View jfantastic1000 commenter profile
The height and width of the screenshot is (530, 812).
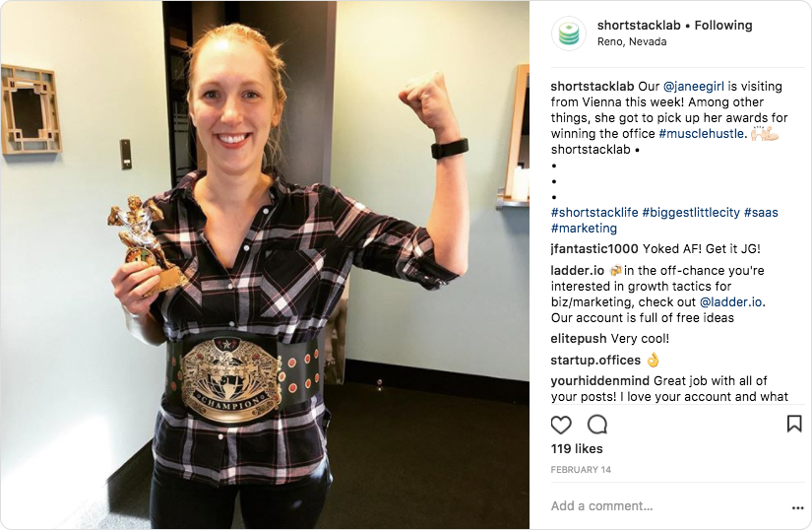(x=593, y=248)
